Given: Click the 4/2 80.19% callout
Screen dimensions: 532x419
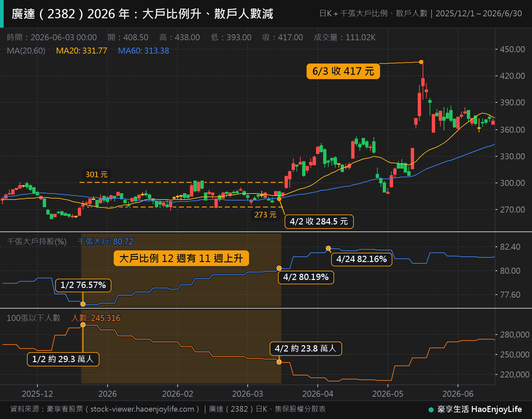Looking at the screenshot, I should [x=306, y=277].
